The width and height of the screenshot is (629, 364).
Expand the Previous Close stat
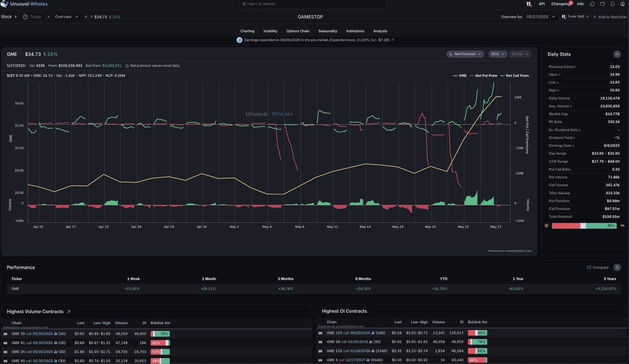[x=562, y=67]
